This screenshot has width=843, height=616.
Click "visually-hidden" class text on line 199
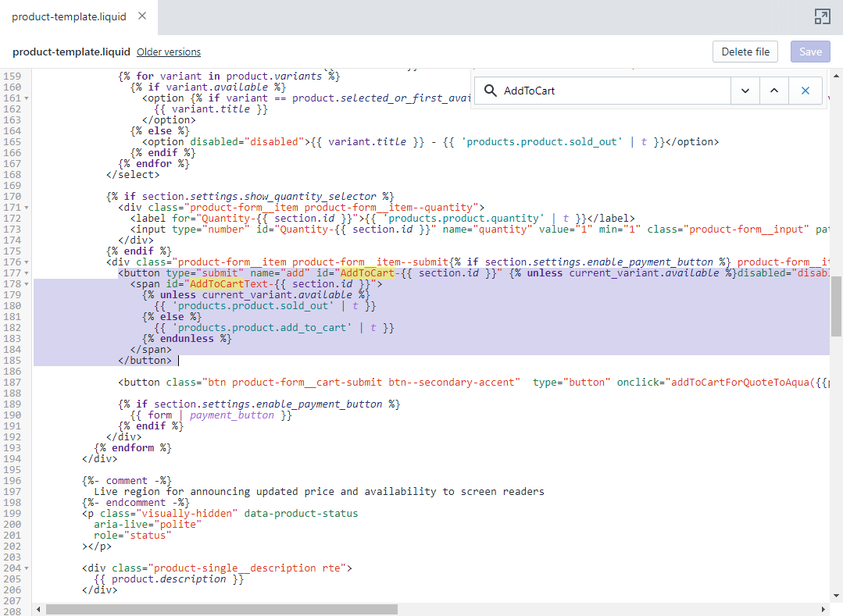coord(187,514)
